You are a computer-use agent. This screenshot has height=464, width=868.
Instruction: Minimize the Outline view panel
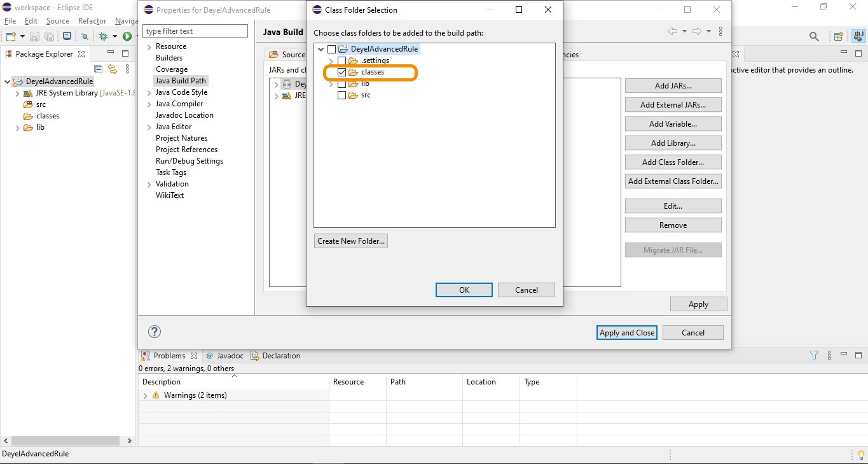[844, 53]
